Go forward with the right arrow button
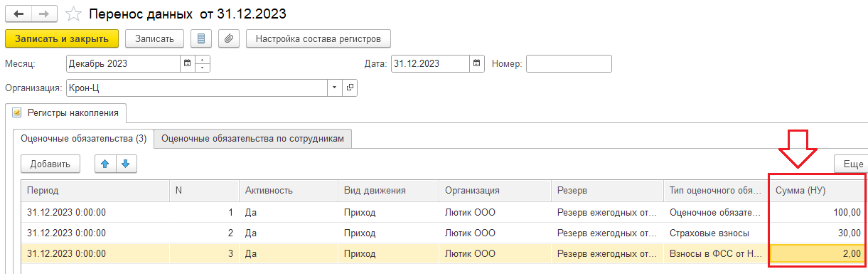The width and height of the screenshot is (868, 274). click(x=45, y=14)
